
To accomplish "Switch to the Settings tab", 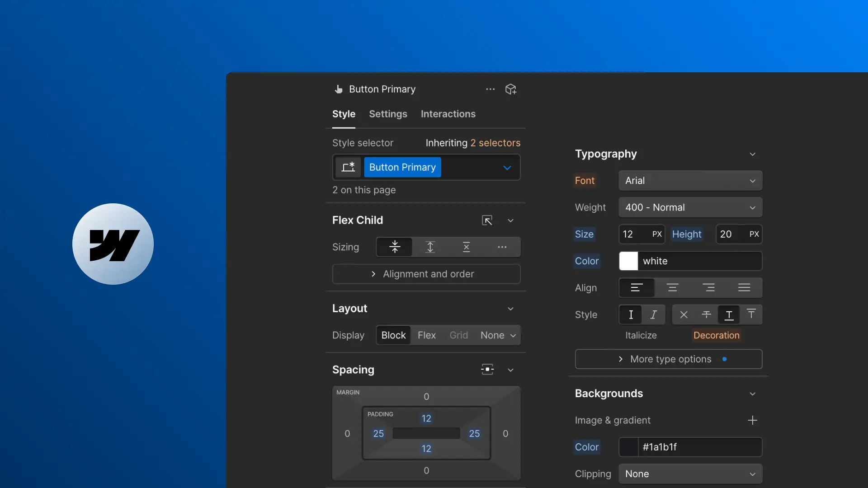I will click(388, 114).
